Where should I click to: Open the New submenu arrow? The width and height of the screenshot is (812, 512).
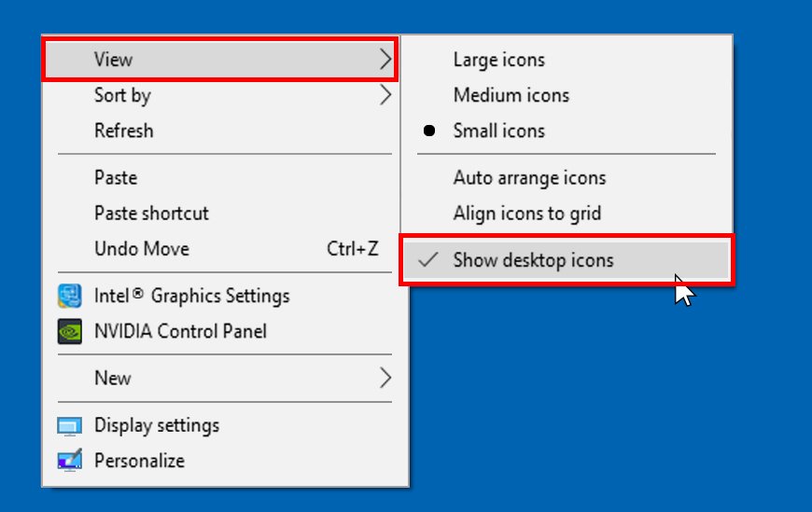click(385, 378)
